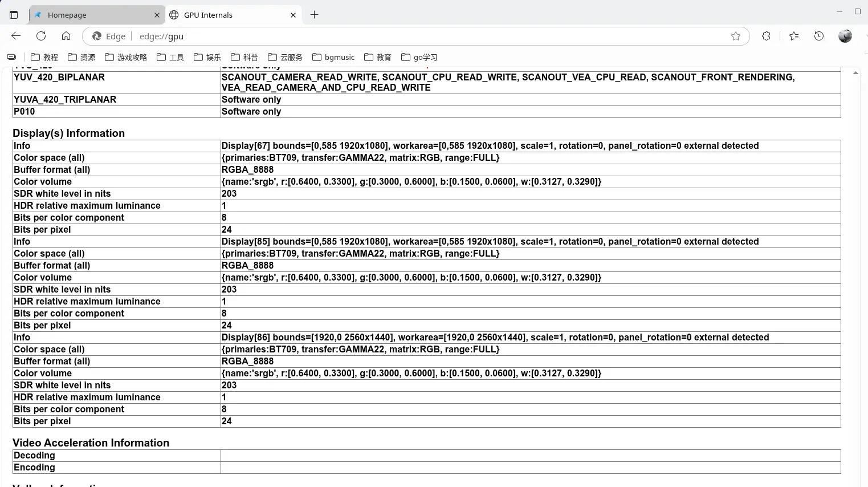Go to the Home page icon
This screenshot has width=868, height=487.
[66, 36]
